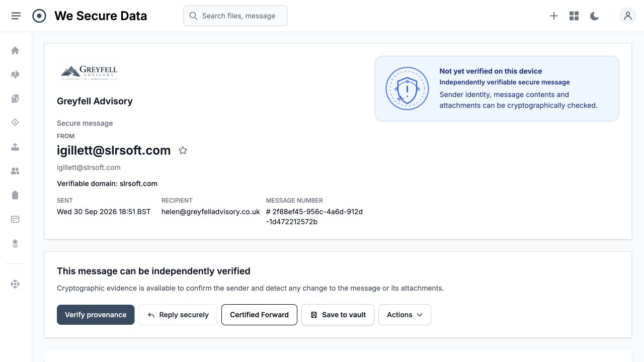Open the hamburger menu

coord(16,16)
